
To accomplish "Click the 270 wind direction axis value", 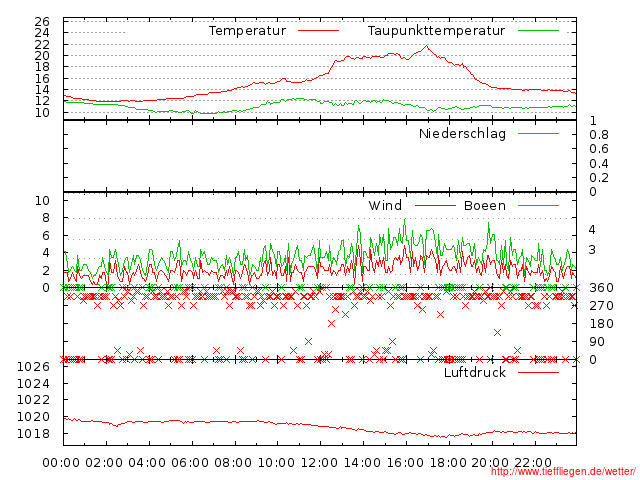I will pyautogui.click(x=601, y=306).
